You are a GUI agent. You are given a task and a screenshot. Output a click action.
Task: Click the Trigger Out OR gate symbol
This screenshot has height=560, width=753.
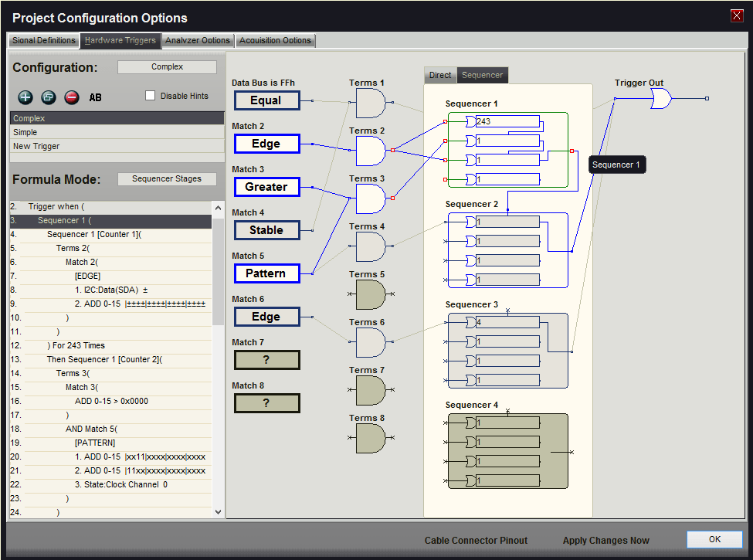tap(661, 98)
